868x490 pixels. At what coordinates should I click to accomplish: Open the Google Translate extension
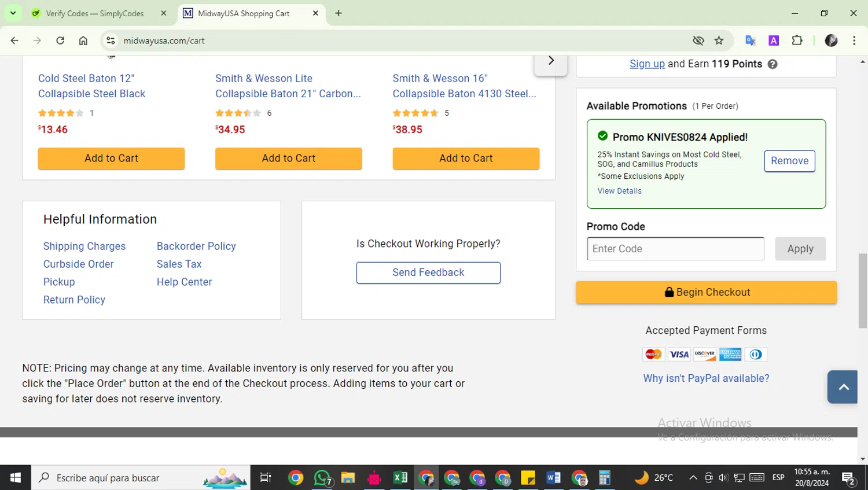pyautogui.click(x=751, y=40)
